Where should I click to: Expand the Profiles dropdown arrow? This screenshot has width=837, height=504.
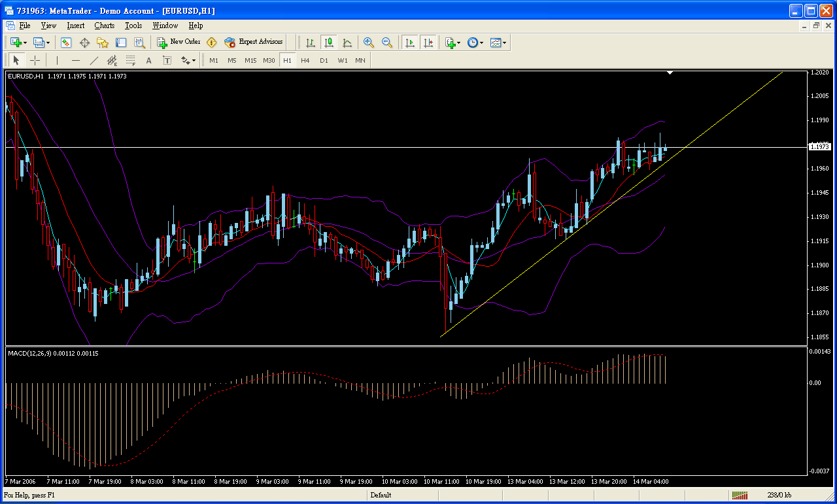[x=48, y=42]
